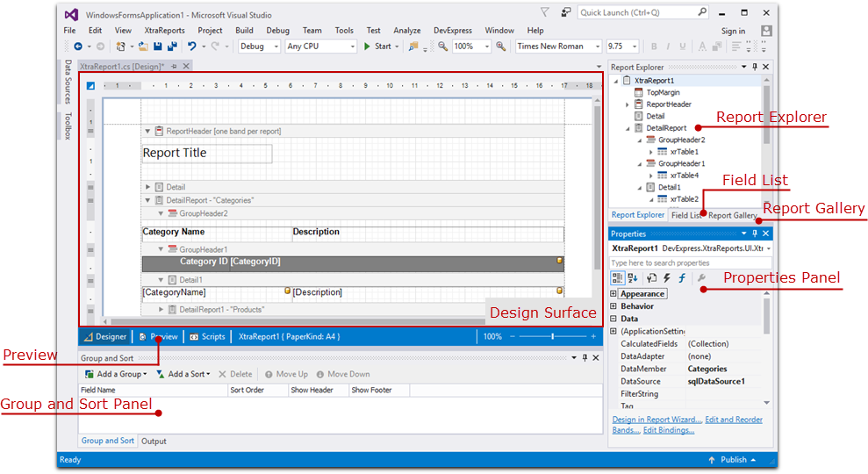Click Add a Sort button
Screen dimensions: 868x474
tap(183, 374)
